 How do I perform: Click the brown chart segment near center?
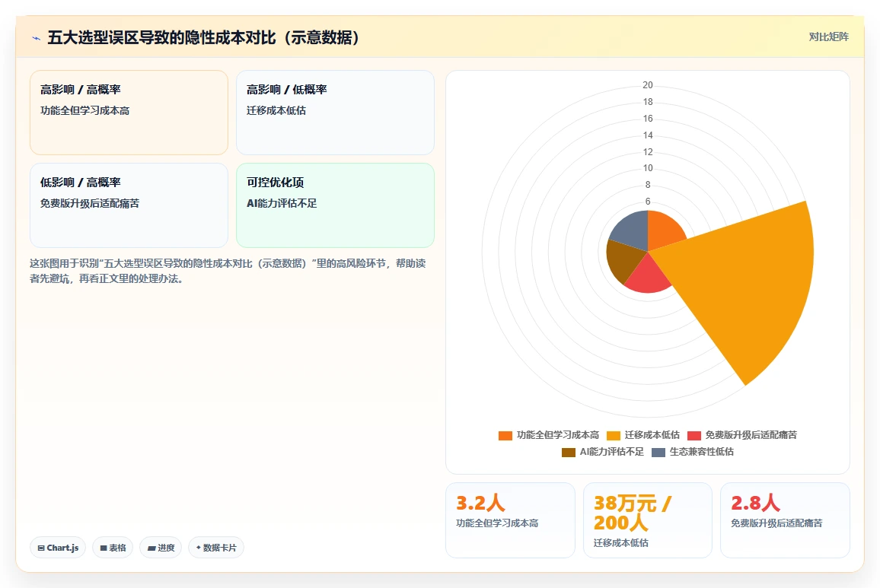click(624, 260)
